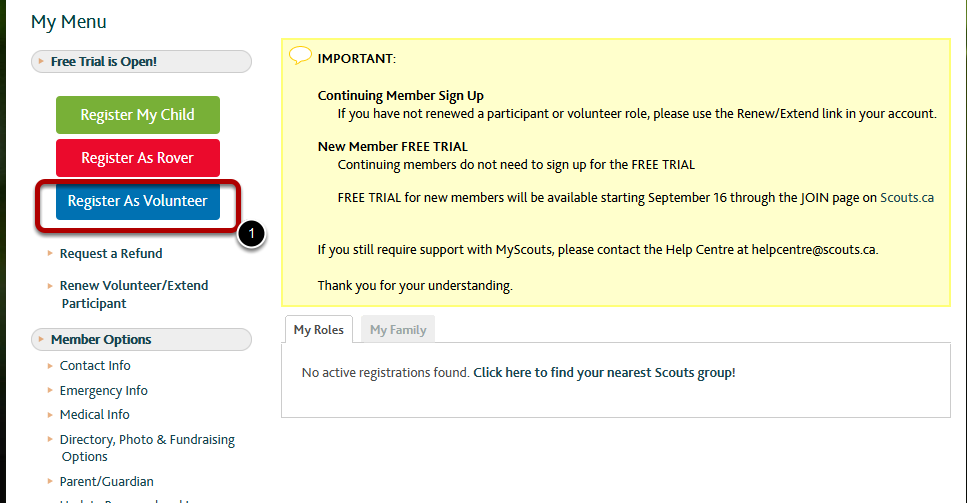Screen dimensions: 967x503
Task: Open Renew Volunteer/Extend Participant link
Action: [x=134, y=294]
